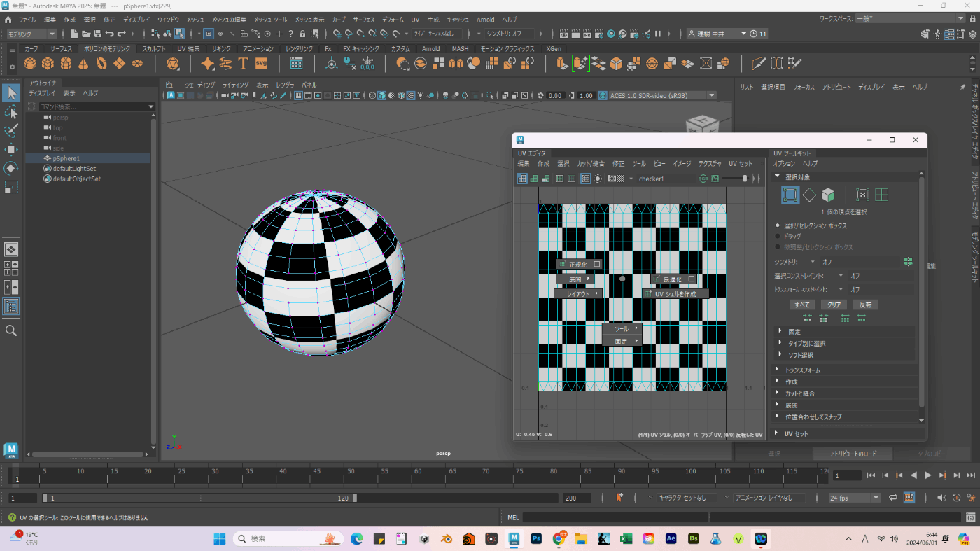This screenshot has width=980, height=551.
Task: Toggle the checker pattern display icon
Action: click(621, 179)
